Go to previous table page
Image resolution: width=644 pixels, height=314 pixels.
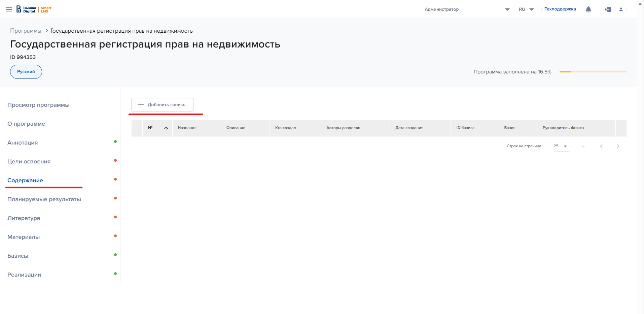601,146
